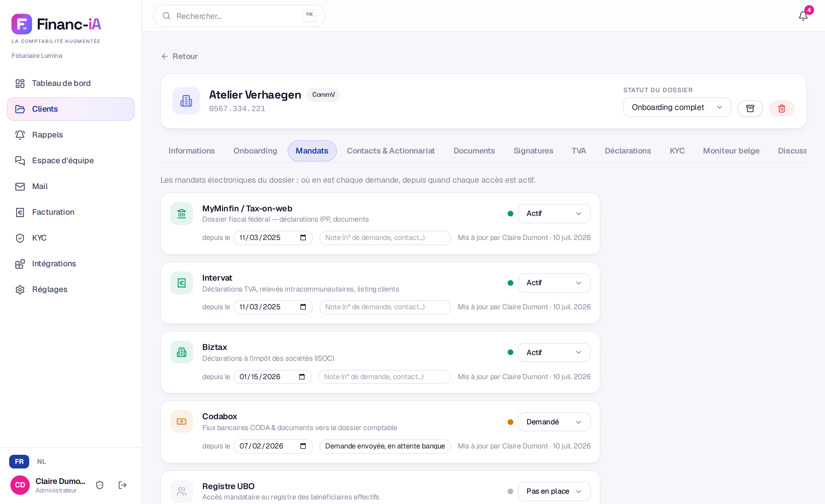Click the search magnifier icon
This screenshot has width=825, height=504.
click(x=166, y=16)
